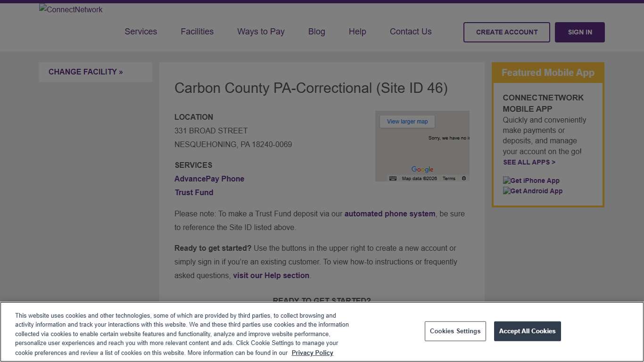Click the Get Android App icon
This screenshot has height=362, width=644.
[x=532, y=191]
